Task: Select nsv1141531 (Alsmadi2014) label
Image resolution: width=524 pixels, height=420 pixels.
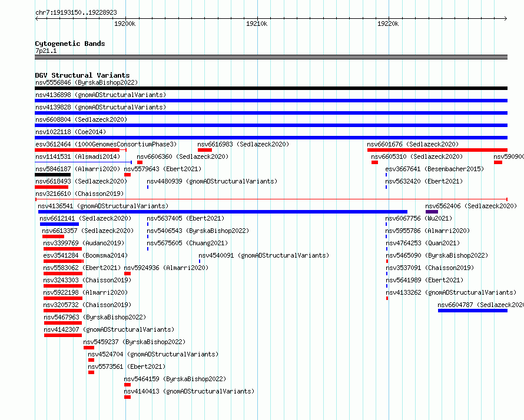Action: click(x=78, y=156)
